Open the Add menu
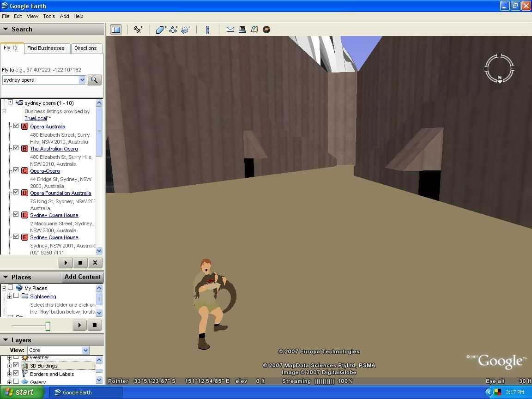Image resolution: width=532 pixels, height=399 pixels. tap(65, 16)
